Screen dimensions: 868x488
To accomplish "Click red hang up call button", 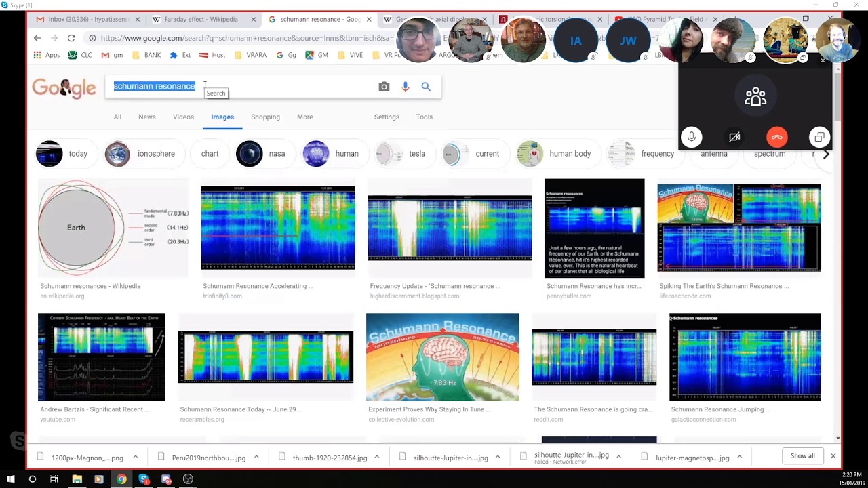I will tap(777, 138).
